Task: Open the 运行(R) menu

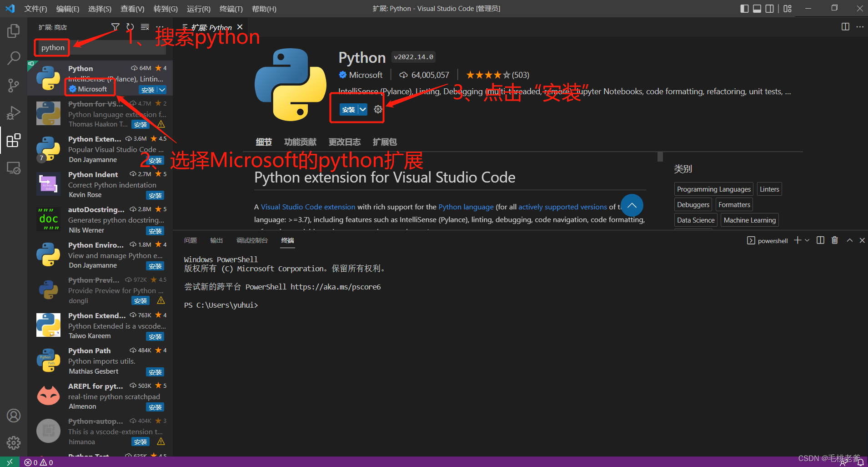Action: pos(199,9)
